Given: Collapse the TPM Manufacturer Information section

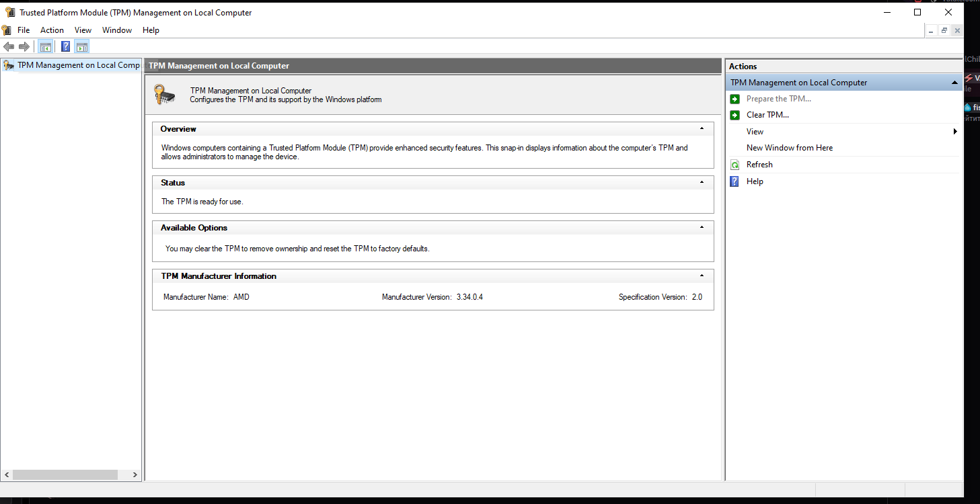Looking at the screenshot, I should click(x=702, y=276).
